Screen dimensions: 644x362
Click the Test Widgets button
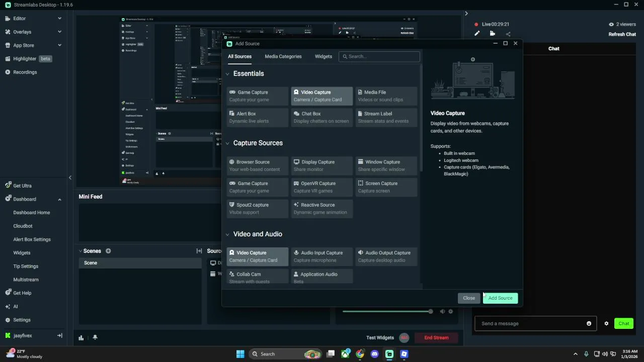coord(380,338)
